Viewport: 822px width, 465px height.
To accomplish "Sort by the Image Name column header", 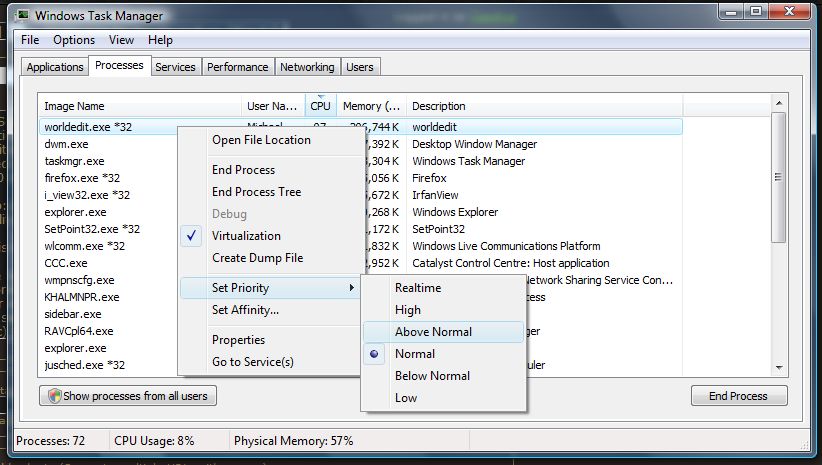I will pyautogui.click(x=139, y=106).
